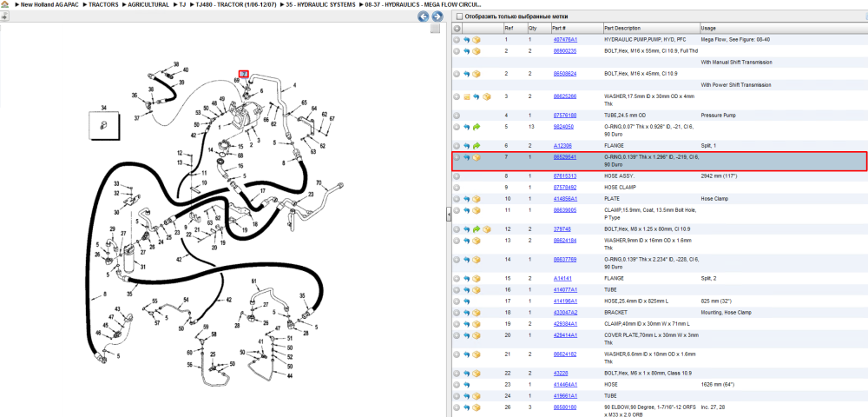
Task: Click the package icon for part 86625266
Action: click(x=485, y=96)
